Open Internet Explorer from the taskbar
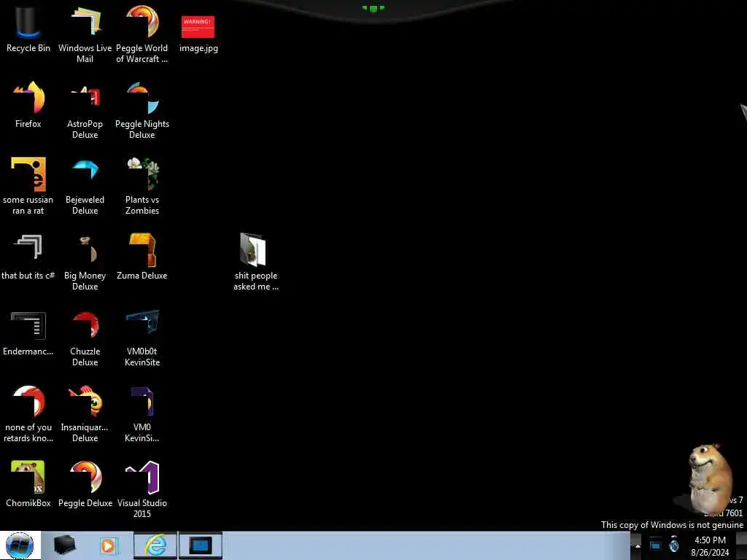Viewport: 747px width, 560px height. pos(155,545)
